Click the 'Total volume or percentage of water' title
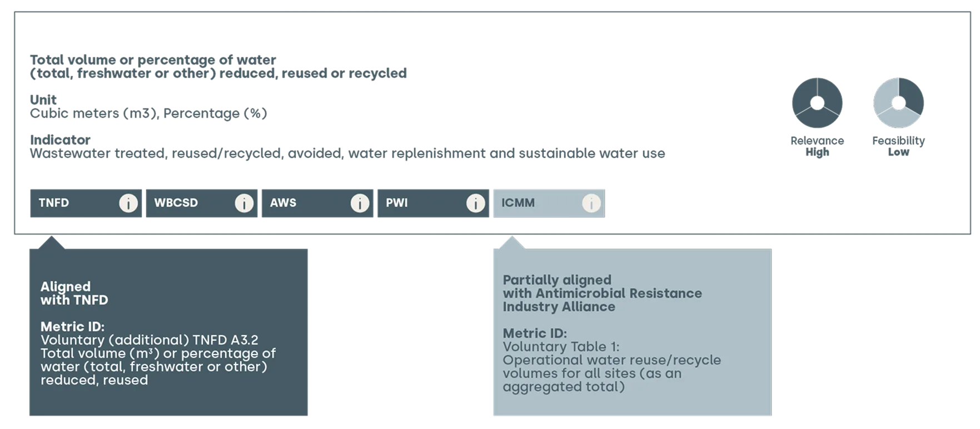This screenshot has width=980, height=429. (153, 60)
